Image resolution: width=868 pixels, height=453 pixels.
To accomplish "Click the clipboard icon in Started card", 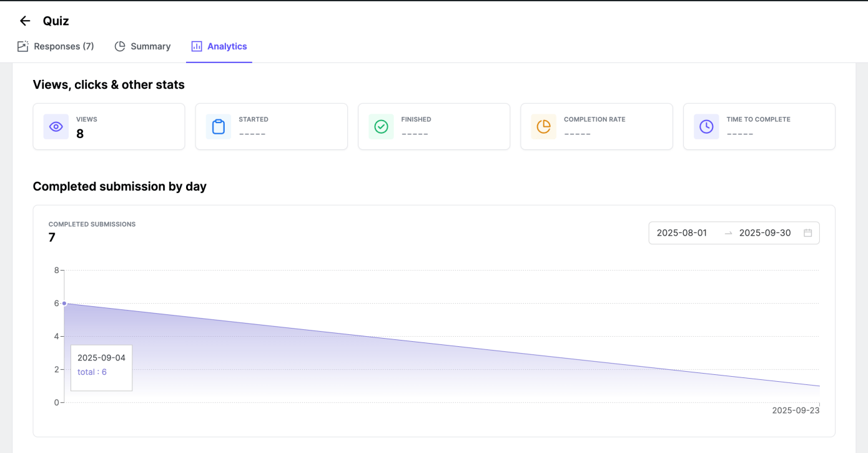I will [x=219, y=127].
